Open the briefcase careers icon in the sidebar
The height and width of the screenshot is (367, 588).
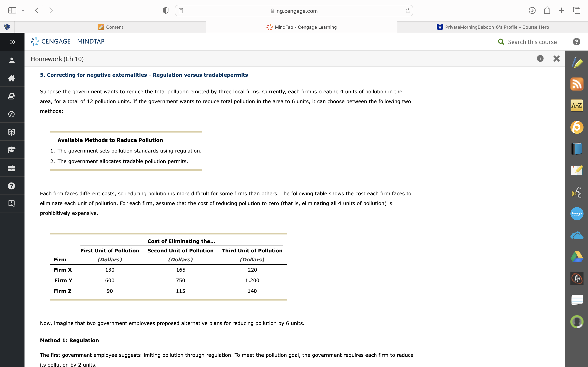click(x=11, y=167)
